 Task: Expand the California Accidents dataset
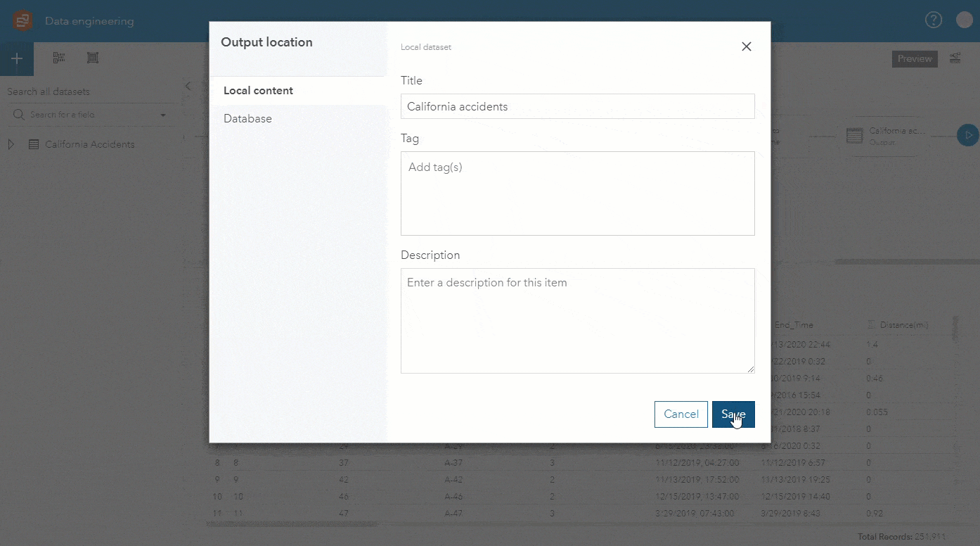point(11,144)
